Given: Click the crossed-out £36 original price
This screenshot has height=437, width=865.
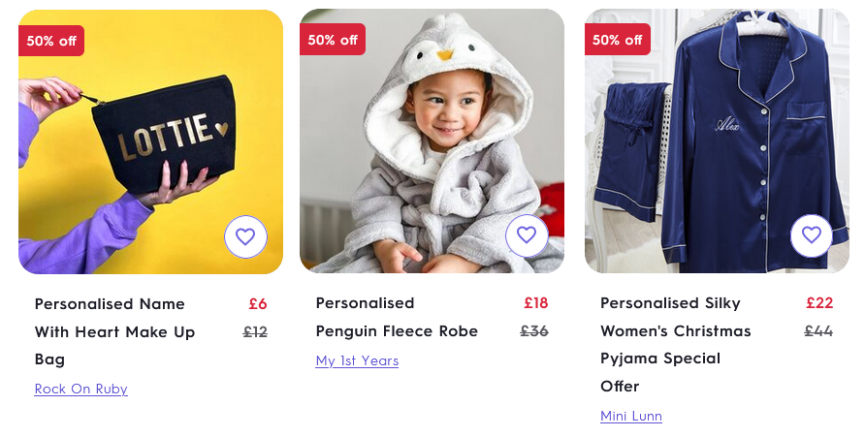Looking at the screenshot, I should [534, 331].
